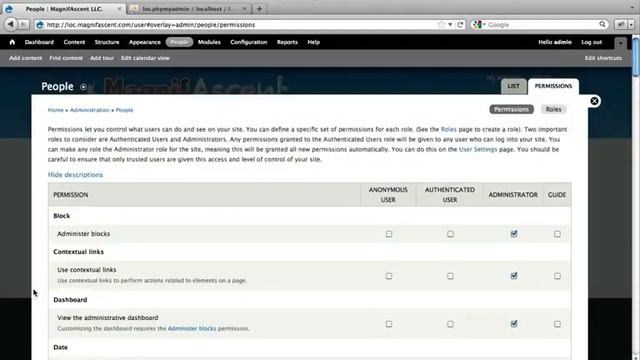Image resolution: width=640 pixels, height=360 pixels.
Task: Check Use contextual links for Authenticated user
Action: click(x=450, y=276)
